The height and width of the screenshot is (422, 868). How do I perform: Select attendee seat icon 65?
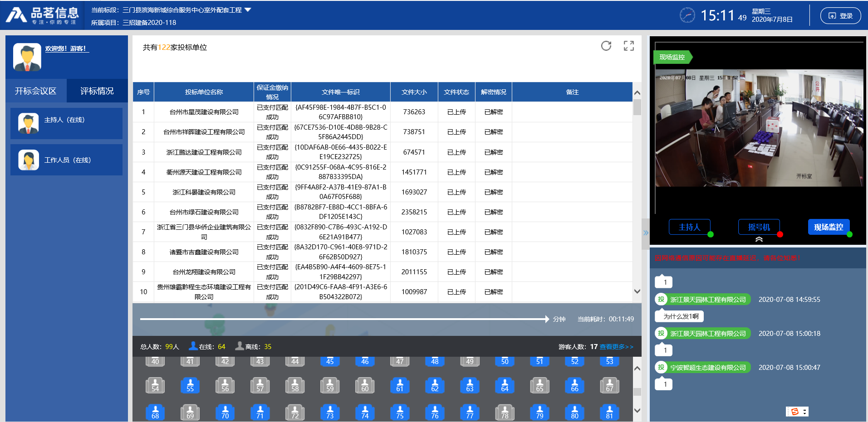tap(539, 385)
